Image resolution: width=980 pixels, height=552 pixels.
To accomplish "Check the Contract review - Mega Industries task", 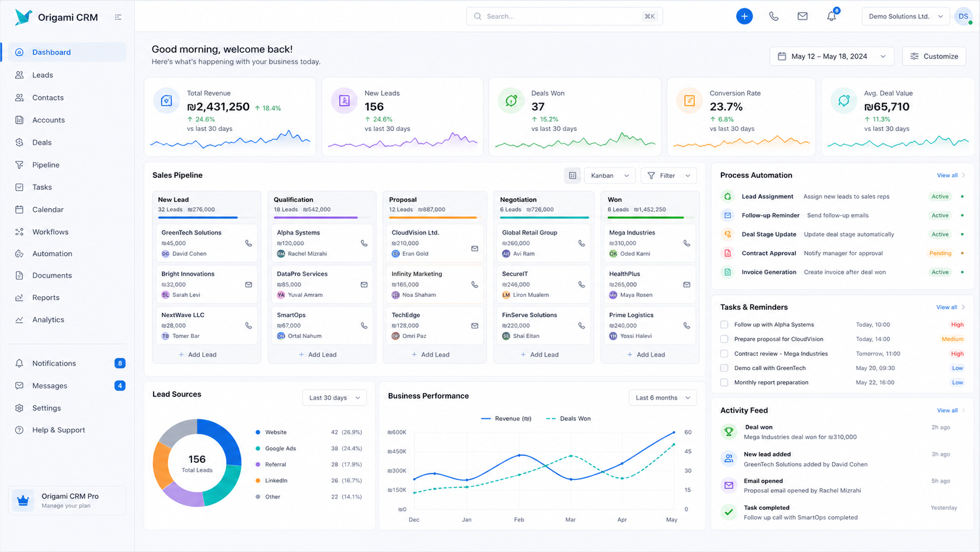I will [x=724, y=354].
